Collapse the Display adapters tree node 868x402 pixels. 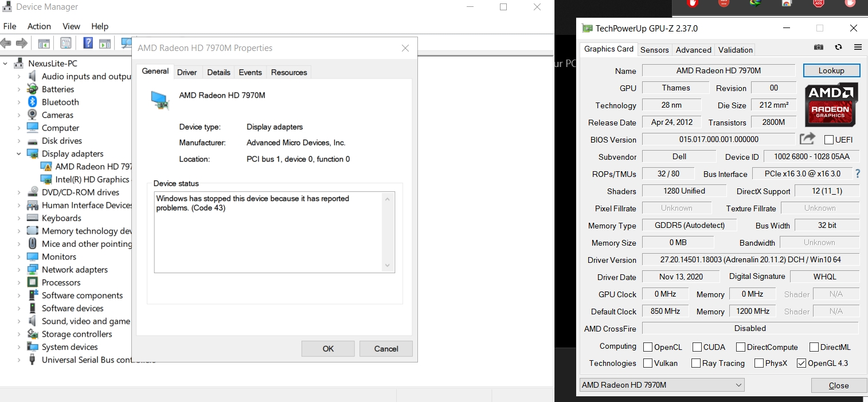point(19,153)
